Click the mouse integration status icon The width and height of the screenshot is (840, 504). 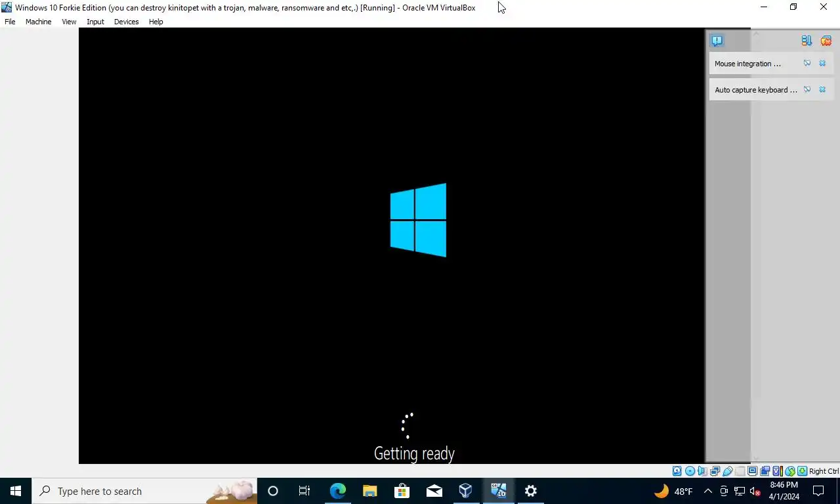(790, 471)
